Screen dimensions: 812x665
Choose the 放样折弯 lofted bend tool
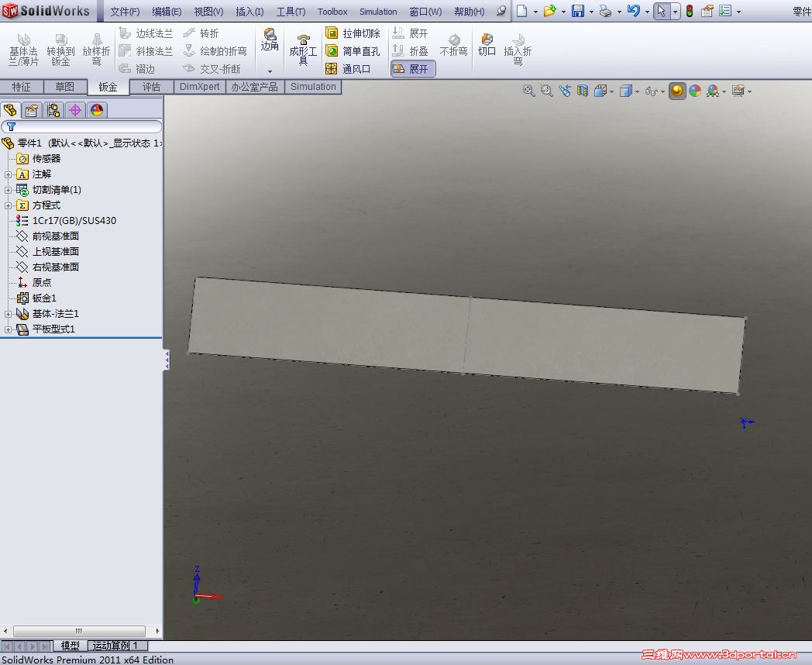point(96,50)
